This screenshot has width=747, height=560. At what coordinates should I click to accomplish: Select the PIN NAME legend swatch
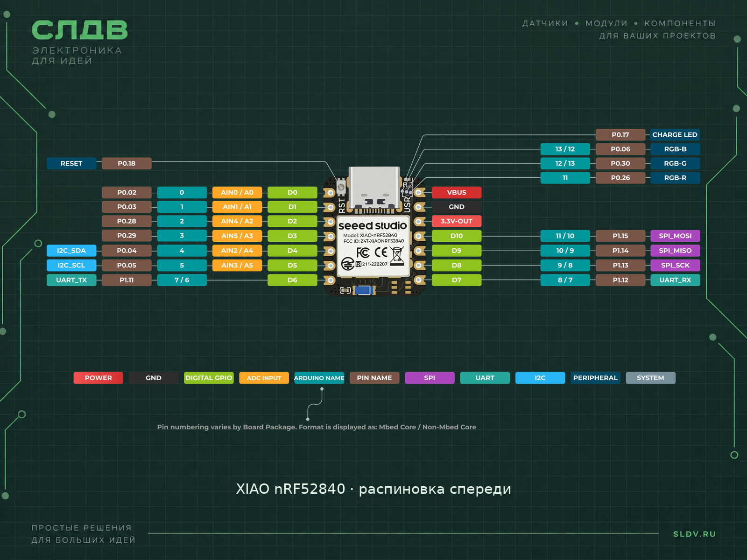coord(374,378)
